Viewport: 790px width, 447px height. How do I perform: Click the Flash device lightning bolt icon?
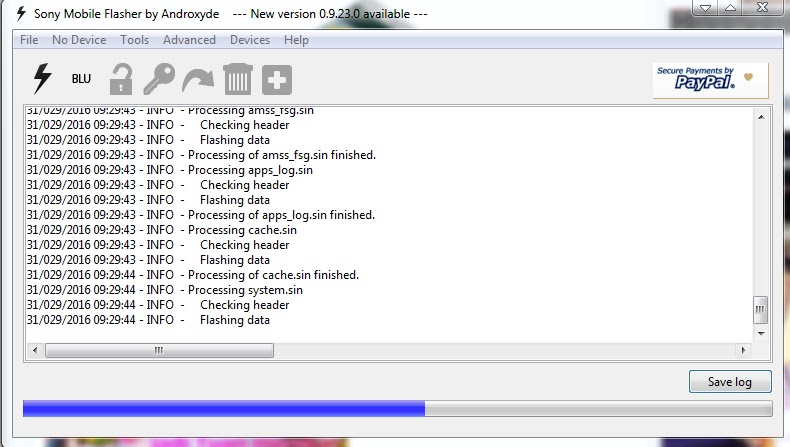42,79
